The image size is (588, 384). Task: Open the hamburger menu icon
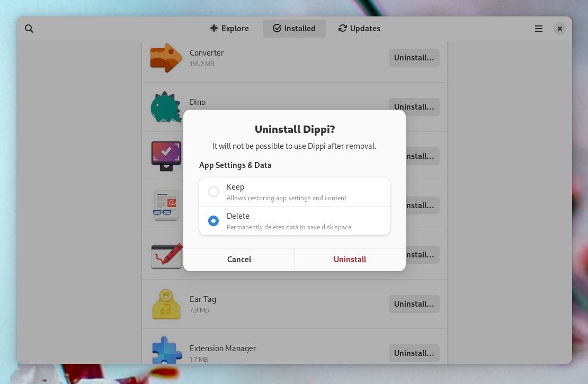coord(538,29)
